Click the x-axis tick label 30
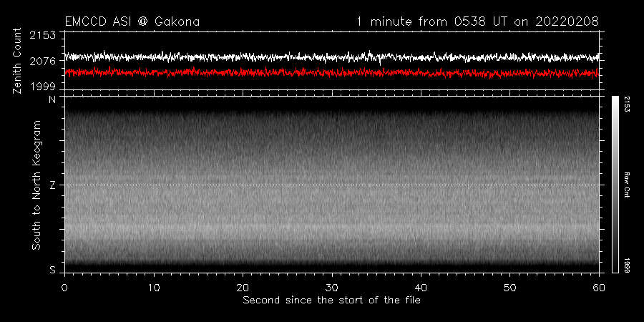This screenshot has width=644, height=322. (x=332, y=288)
